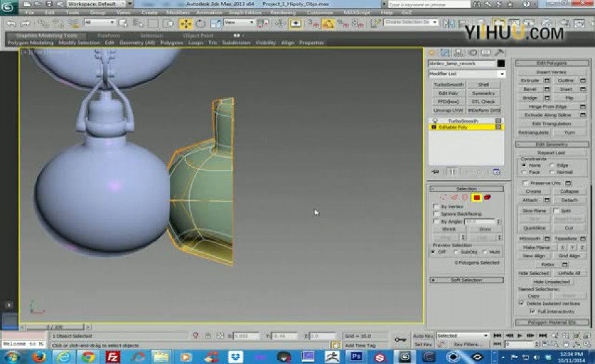Click the Shell modifier button
Viewport: 595px width, 364px height.
click(x=484, y=84)
